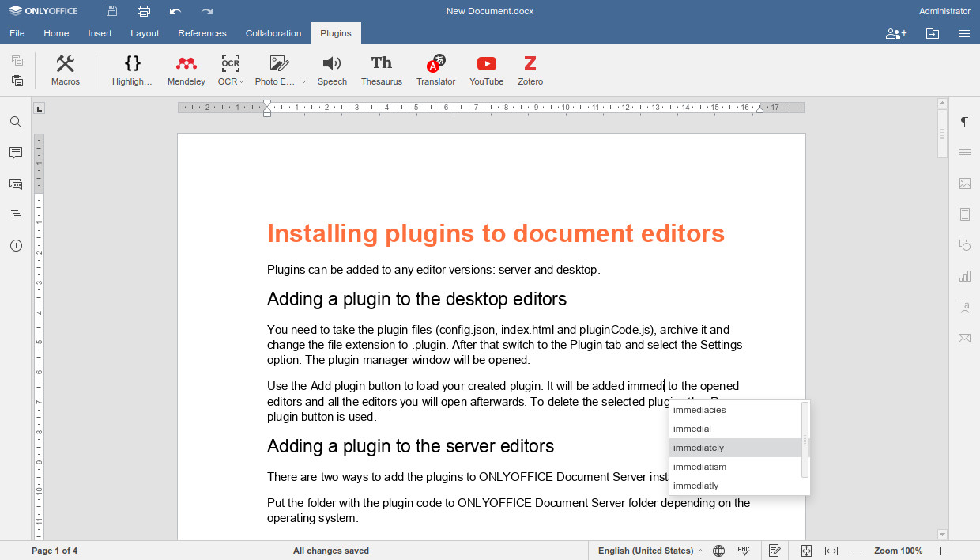Open the Macros plugin

tap(66, 70)
